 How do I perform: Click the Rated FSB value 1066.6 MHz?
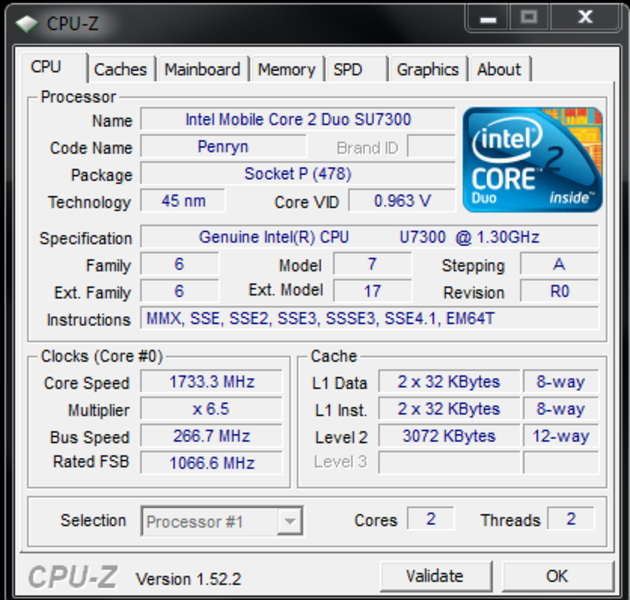211,463
